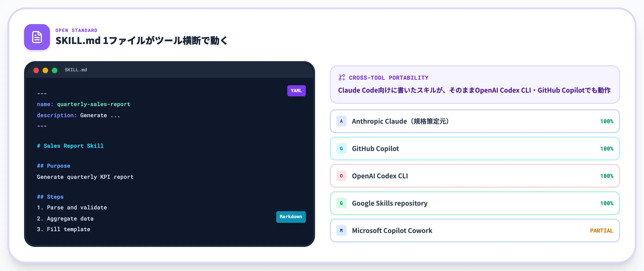
Task: Click the green window dot
Action: coord(55,70)
